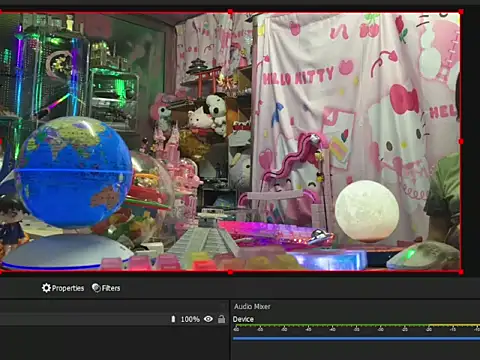This screenshot has width=480, height=360.
Task: Click the top-center red transform handle
Action: coord(230,12)
